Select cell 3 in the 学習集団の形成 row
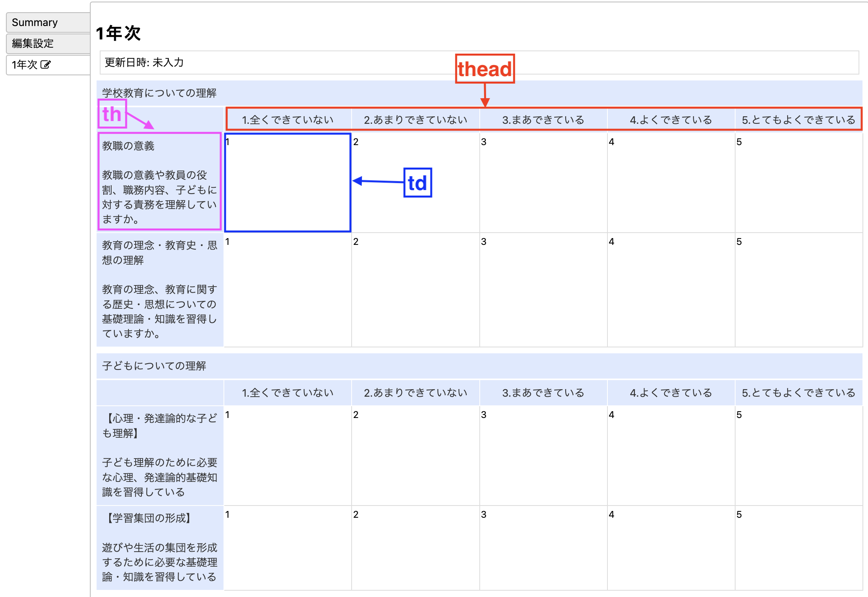 pyautogui.click(x=543, y=548)
